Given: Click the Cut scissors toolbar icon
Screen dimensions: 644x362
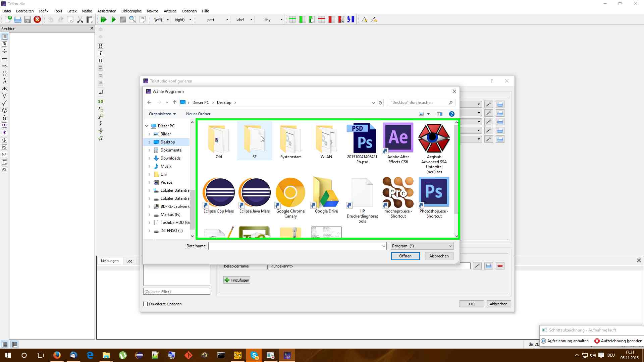Looking at the screenshot, I should click(x=80, y=20).
